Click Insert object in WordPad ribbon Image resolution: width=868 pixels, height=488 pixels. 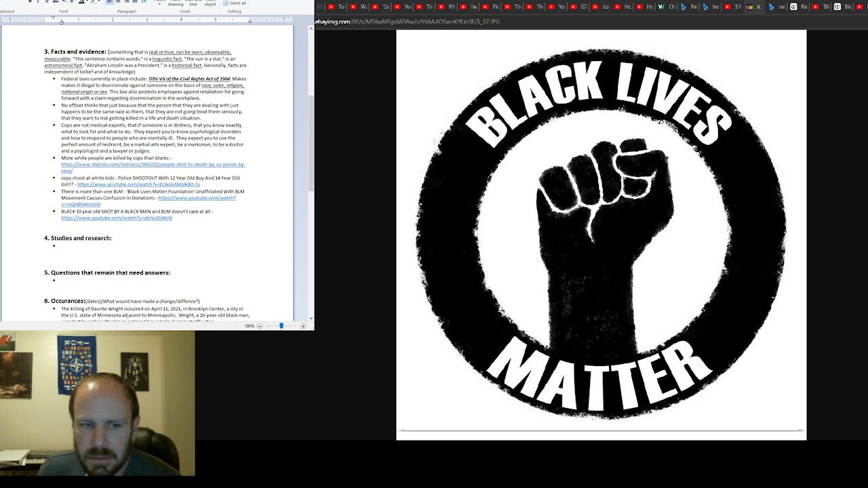pos(210,3)
